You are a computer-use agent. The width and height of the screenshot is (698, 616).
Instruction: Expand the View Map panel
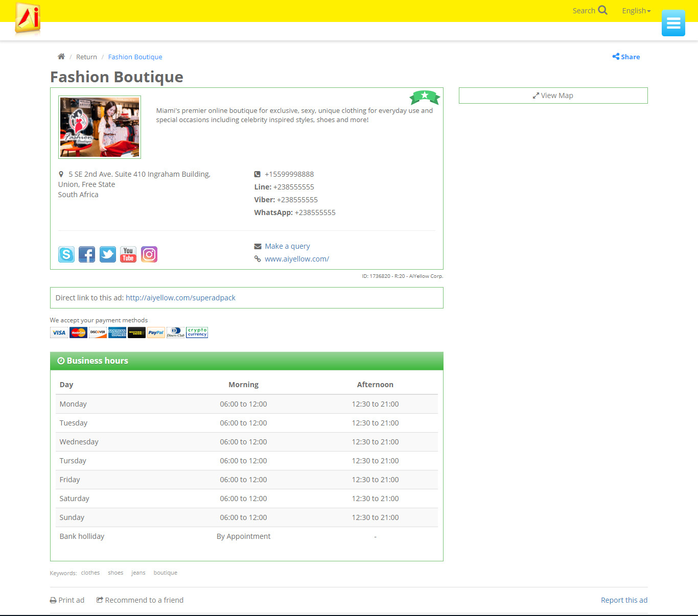click(553, 96)
